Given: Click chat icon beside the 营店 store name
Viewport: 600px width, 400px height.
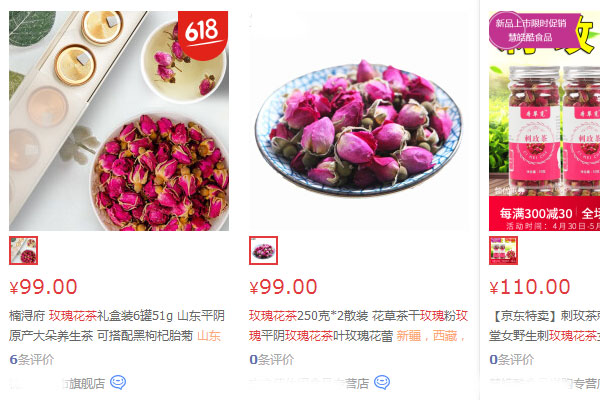Looking at the screenshot, I should [x=382, y=382].
